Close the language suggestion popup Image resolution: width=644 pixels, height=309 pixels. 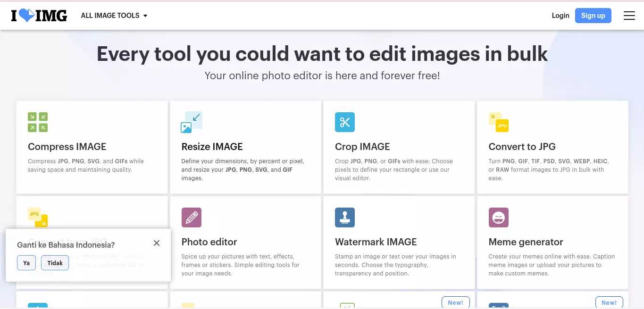point(157,243)
